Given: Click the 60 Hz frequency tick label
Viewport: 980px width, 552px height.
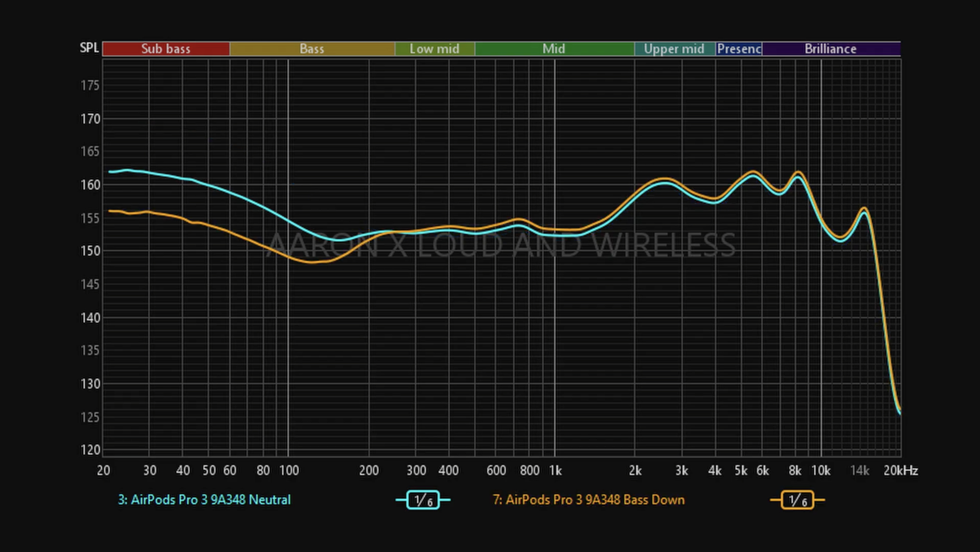Looking at the screenshot, I should (x=230, y=470).
